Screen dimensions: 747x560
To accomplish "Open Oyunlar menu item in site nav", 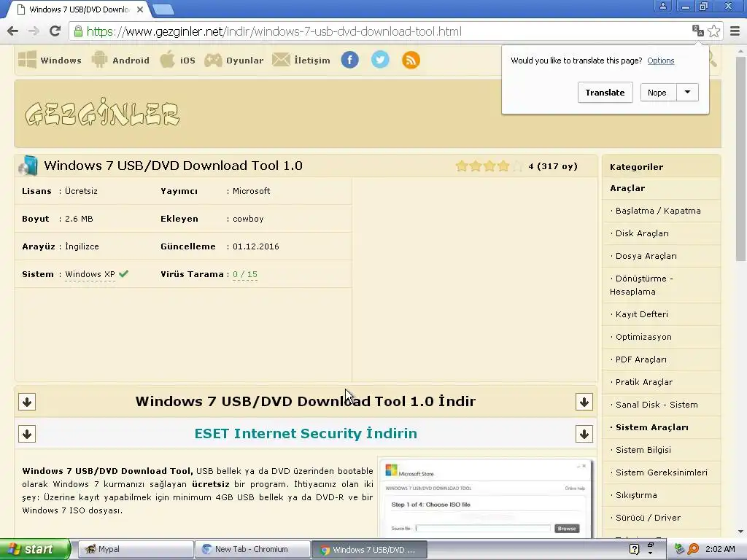I will click(244, 61).
